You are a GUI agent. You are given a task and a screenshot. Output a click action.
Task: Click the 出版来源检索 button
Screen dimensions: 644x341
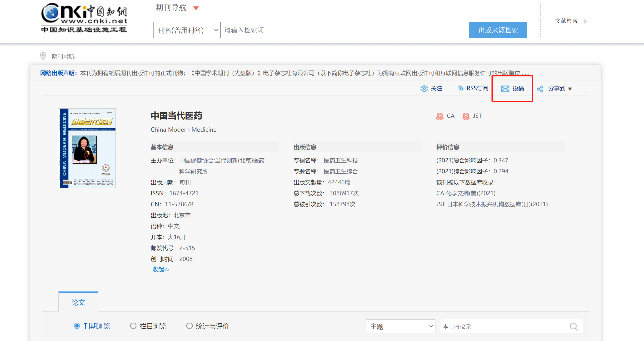498,30
